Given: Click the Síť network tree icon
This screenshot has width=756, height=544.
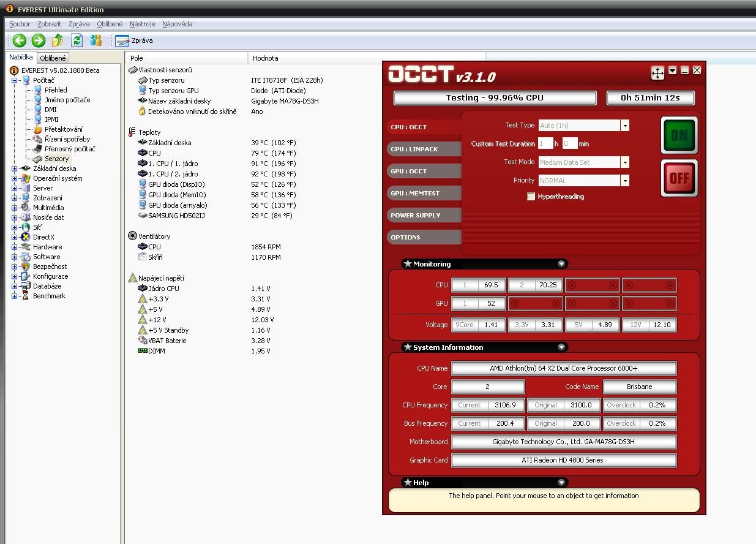Looking at the screenshot, I should click(26, 227).
